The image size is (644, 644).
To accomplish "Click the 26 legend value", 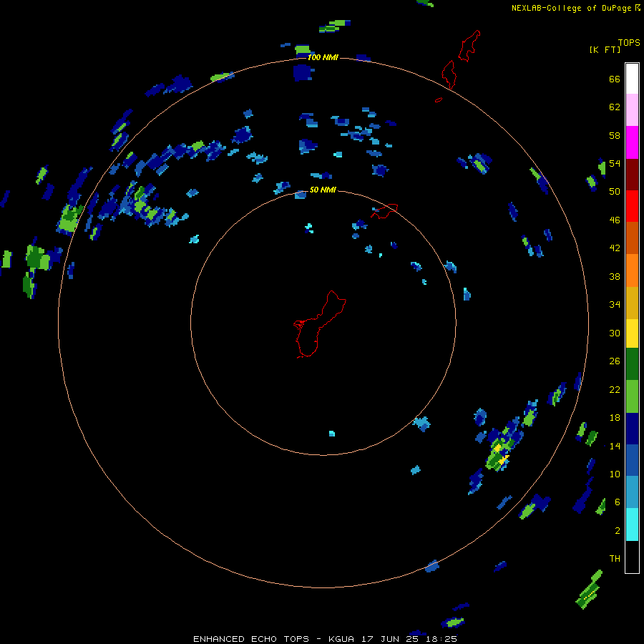I will [615, 361].
